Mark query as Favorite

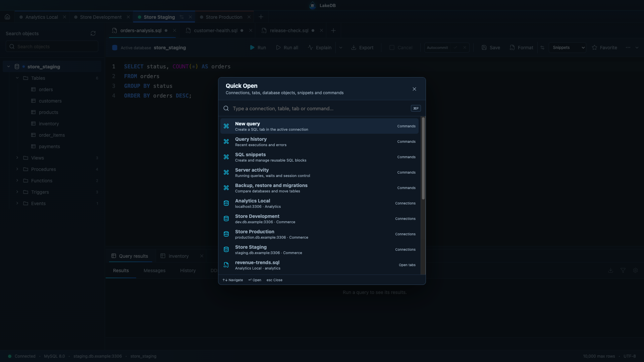pyautogui.click(x=604, y=48)
